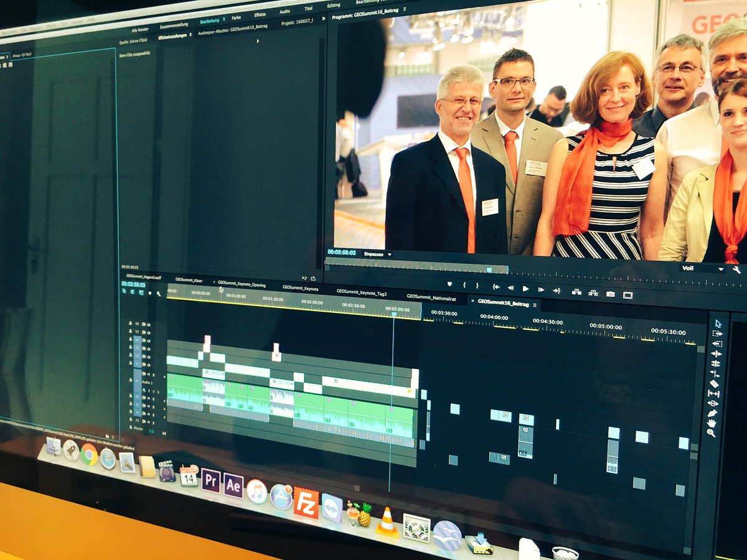This screenshot has width=747, height=560.
Task: Select the Track Select Forward tool
Action: 717,334
